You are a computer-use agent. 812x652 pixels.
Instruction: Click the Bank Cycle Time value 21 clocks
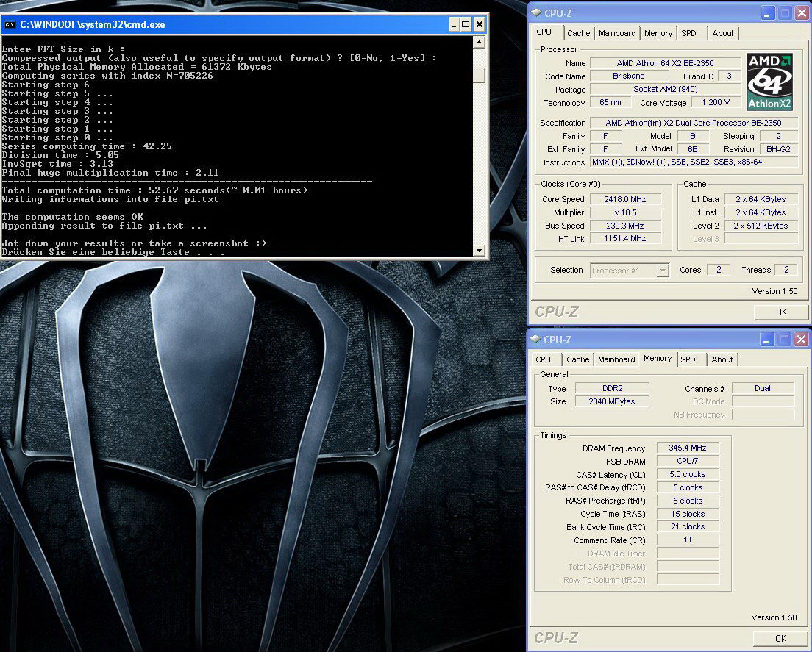coord(688,526)
